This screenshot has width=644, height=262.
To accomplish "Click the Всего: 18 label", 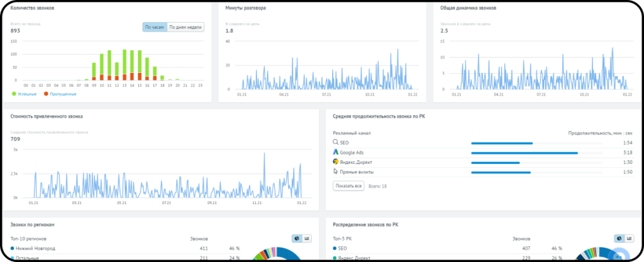I will (377, 186).
